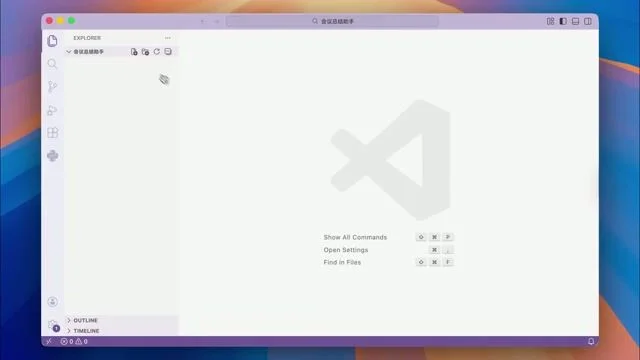
Task: Open the Accounts menu icon
Action: point(52,302)
